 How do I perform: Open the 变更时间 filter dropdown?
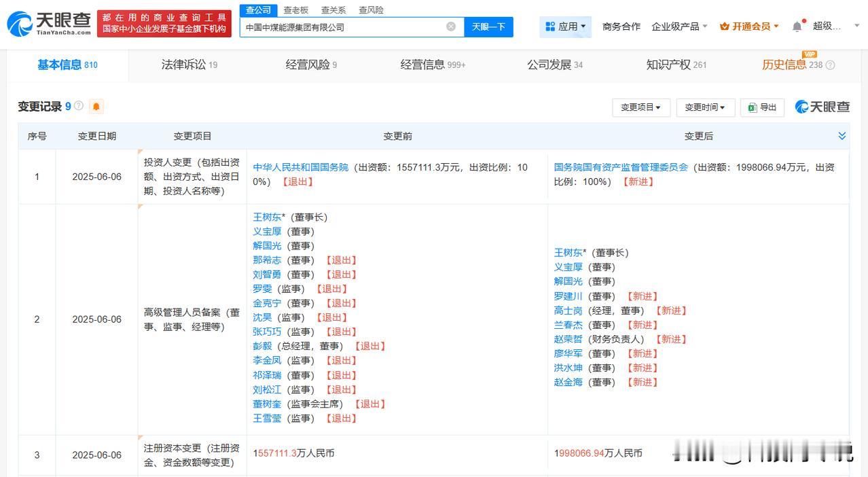[x=705, y=107]
